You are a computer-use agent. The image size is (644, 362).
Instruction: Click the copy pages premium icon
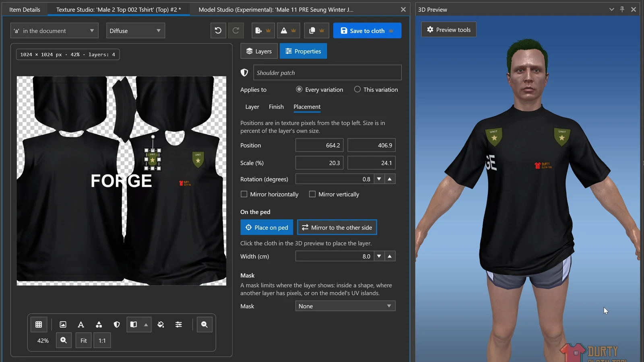tap(316, 31)
